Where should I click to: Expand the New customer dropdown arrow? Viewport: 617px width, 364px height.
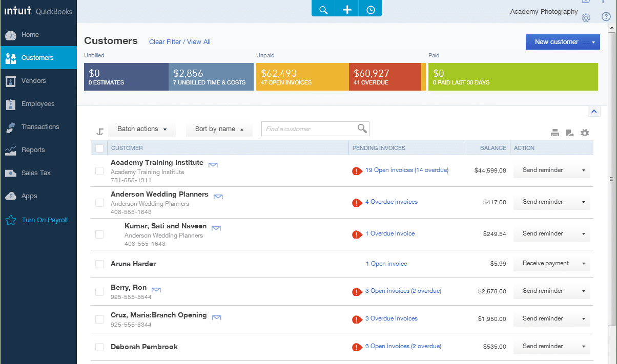tap(593, 42)
